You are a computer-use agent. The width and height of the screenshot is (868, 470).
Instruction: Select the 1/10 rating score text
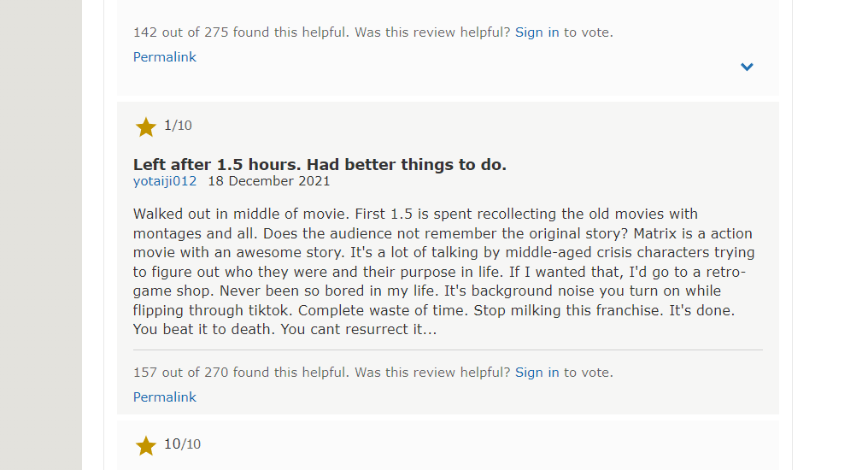[179, 126]
